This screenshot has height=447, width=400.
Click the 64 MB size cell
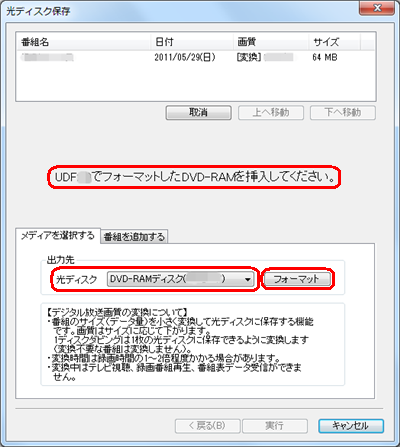click(x=325, y=57)
